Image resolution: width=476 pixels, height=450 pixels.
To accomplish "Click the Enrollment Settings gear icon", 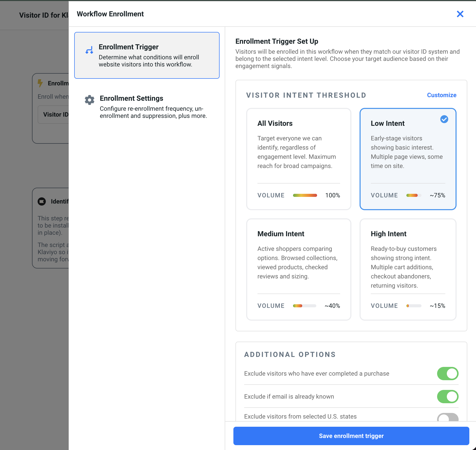I will pos(90,100).
